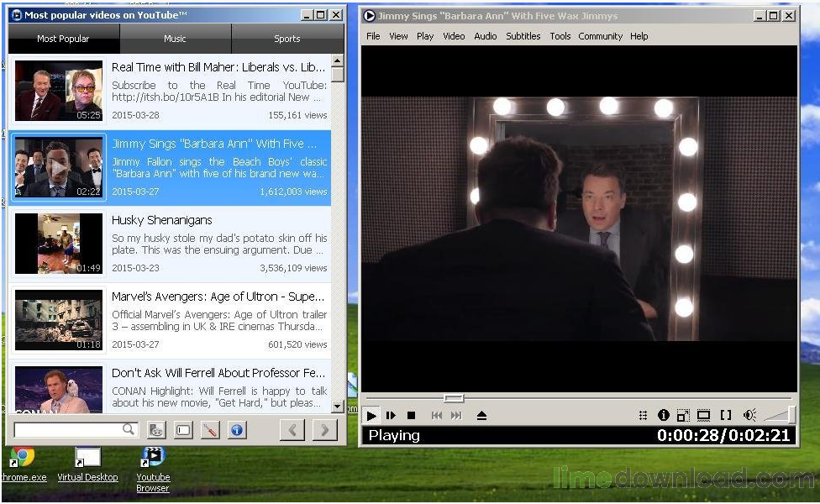Click the play button in the player

pyautogui.click(x=371, y=416)
